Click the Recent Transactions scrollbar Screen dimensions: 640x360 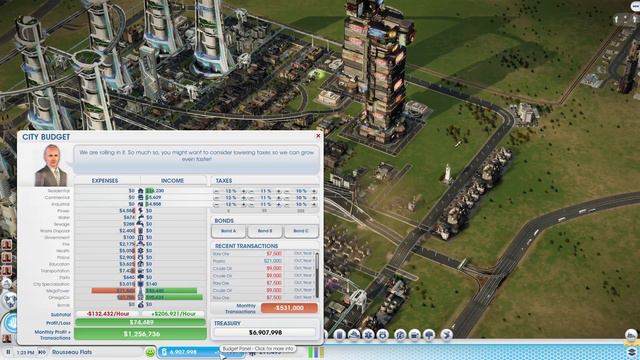[x=317, y=275]
